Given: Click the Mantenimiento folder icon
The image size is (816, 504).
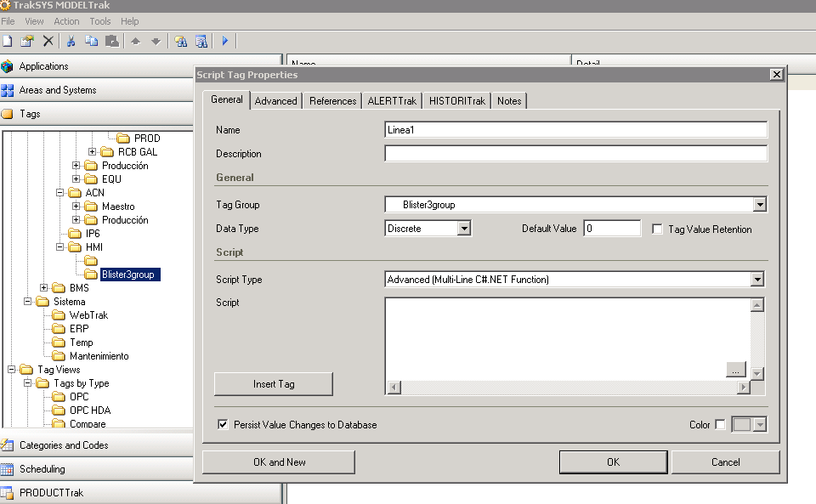Looking at the screenshot, I should coord(59,356).
